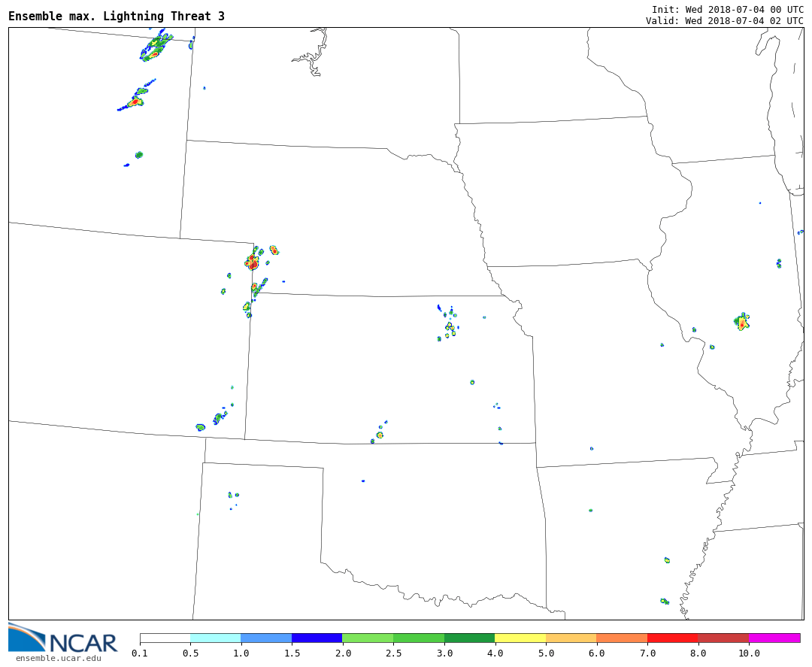Image resolution: width=812 pixels, height=667 pixels.
Task: Pick the yellow 4.0–5.0 legend swatch
Action: tap(520, 638)
